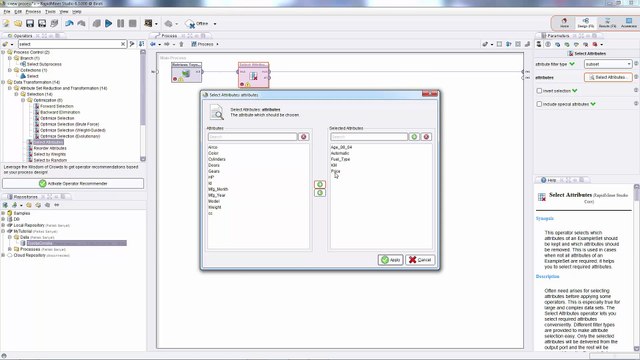Viewport: 640px width, 360px height.
Task: Switch to the Home perspective
Action: coord(564,23)
